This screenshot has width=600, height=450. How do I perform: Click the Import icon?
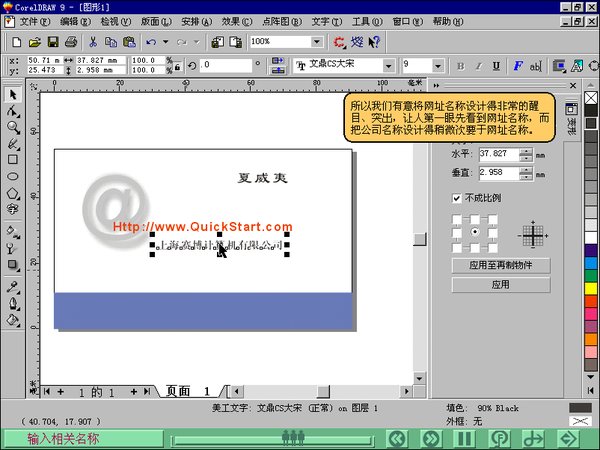tap(218, 42)
